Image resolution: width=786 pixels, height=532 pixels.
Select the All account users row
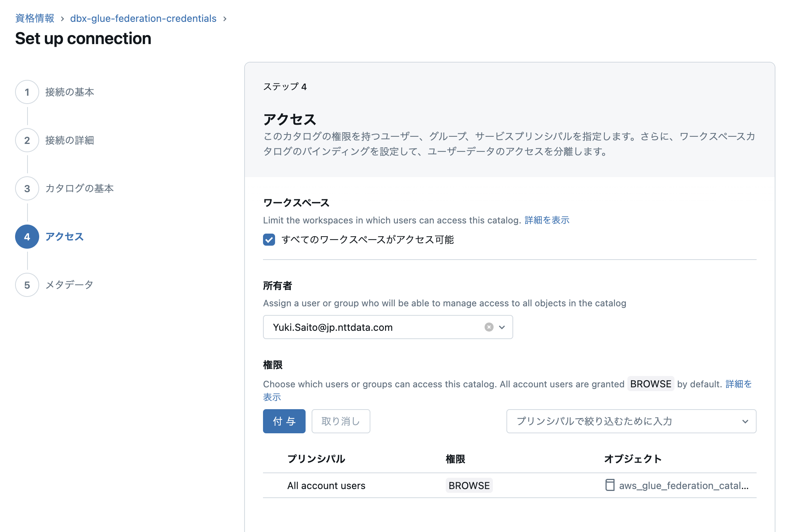pyautogui.click(x=326, y=485)
